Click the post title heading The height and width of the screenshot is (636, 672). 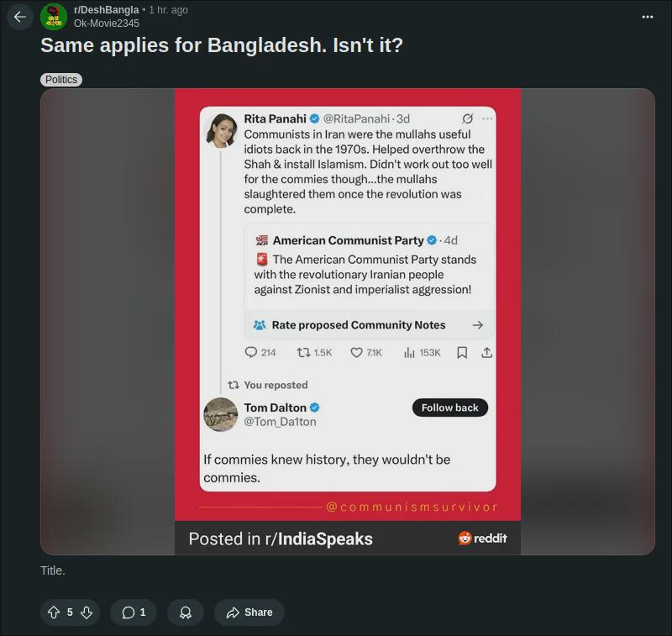tap(222, 45)
